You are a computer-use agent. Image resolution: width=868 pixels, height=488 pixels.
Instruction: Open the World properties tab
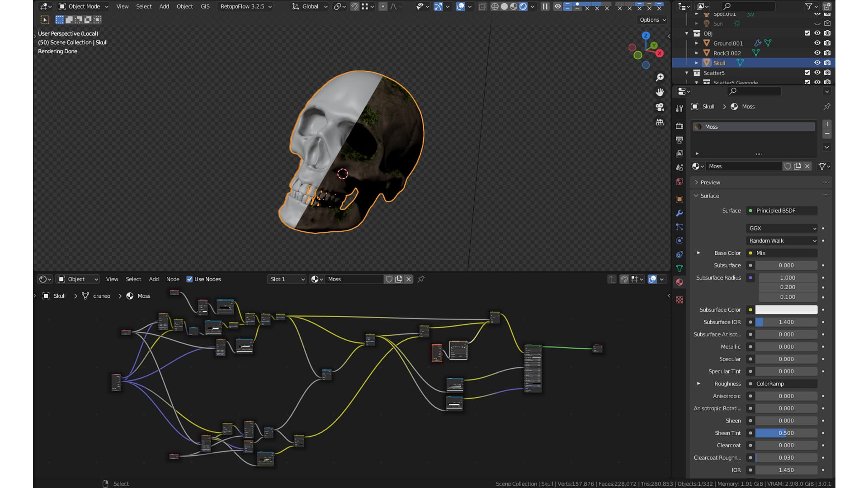(x=679, y=182)
